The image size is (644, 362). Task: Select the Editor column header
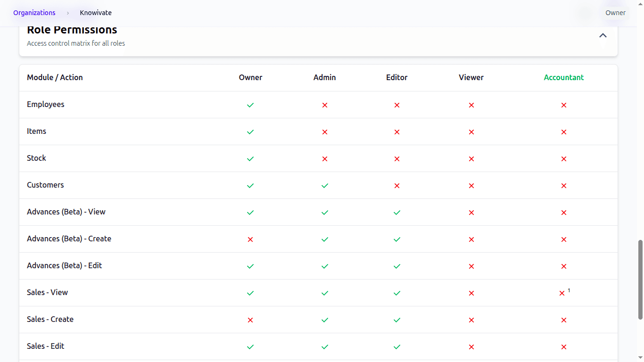click(397, 77)
